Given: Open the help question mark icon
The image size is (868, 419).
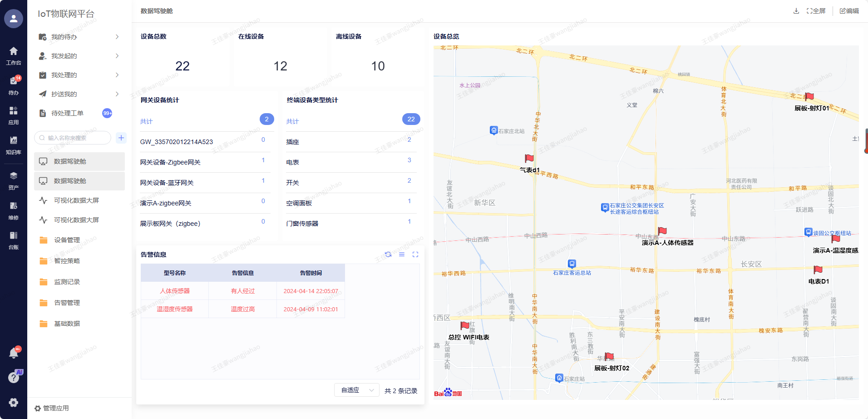Looking at the screenshot, I should [x=14, y=377].
